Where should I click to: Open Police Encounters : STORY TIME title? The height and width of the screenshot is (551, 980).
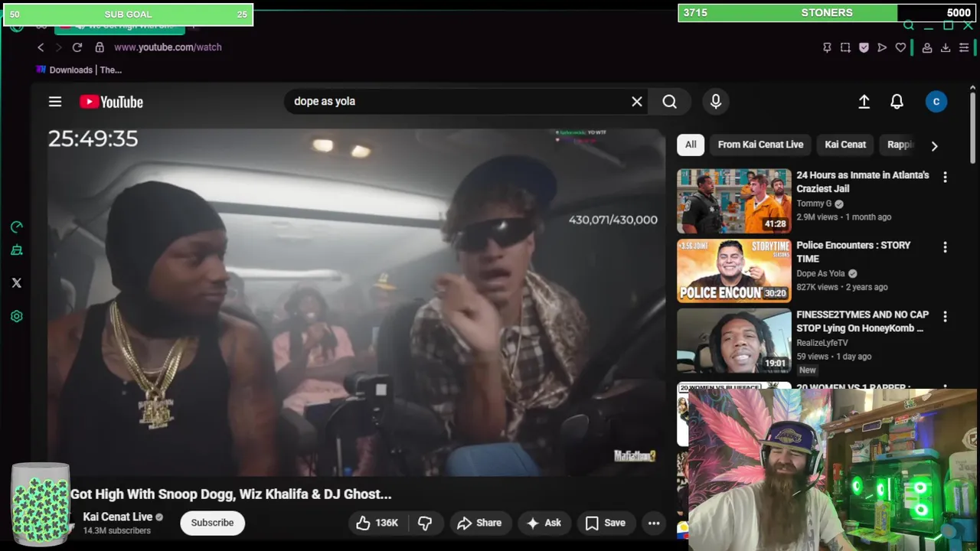pos(854,252)
